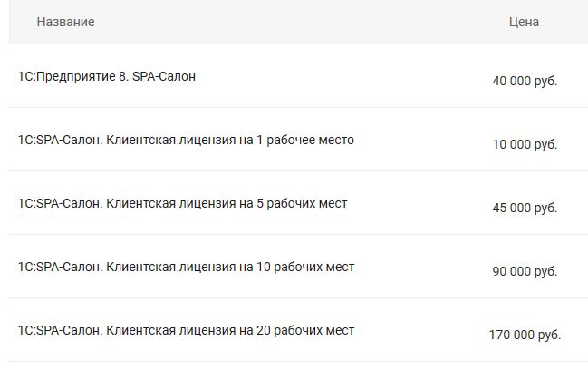Click the 170 000 руб. price
588x370 pixels.
[x=525, y=335]
